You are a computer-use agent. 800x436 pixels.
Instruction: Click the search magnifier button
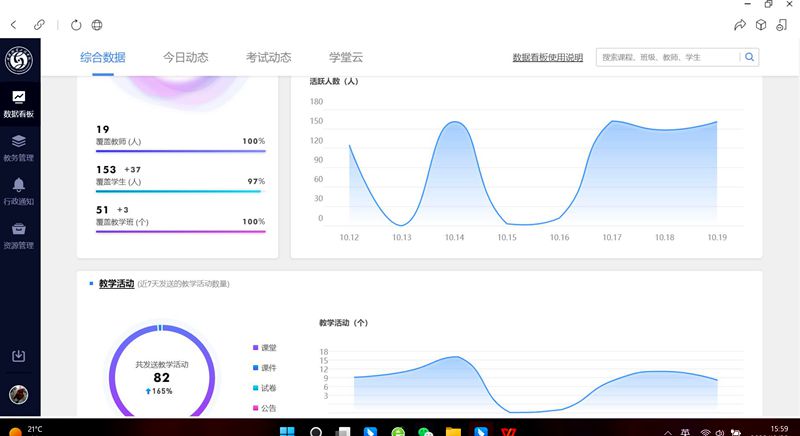749,58
